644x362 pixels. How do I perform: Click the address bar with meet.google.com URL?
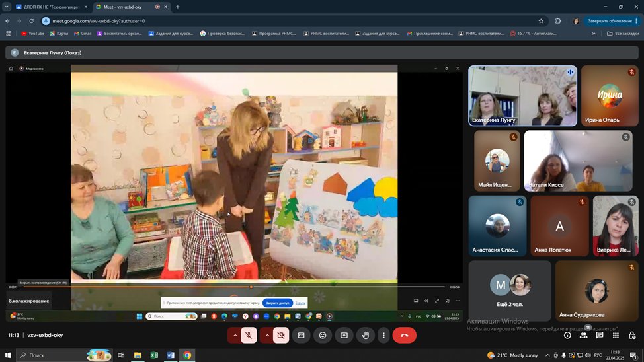click(x=288, y=21)
